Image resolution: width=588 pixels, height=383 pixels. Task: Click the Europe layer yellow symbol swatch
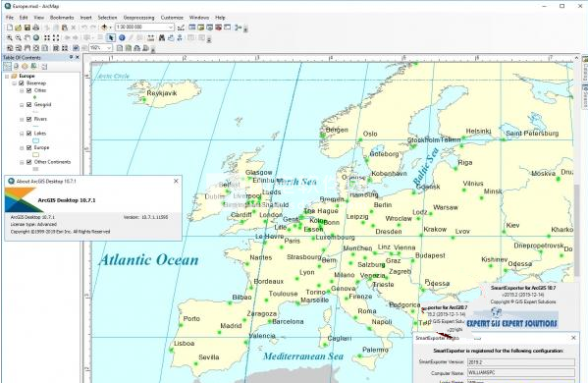[x=35, y=154]
